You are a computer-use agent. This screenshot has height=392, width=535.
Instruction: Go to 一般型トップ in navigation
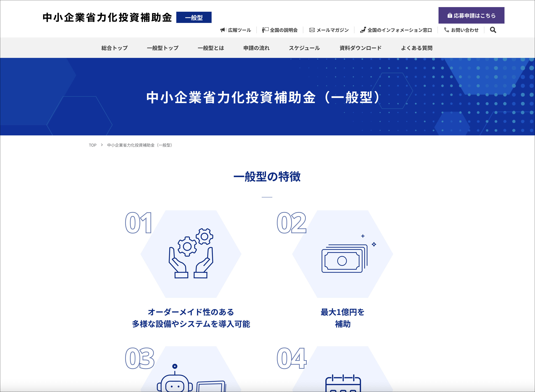point(162,48)
